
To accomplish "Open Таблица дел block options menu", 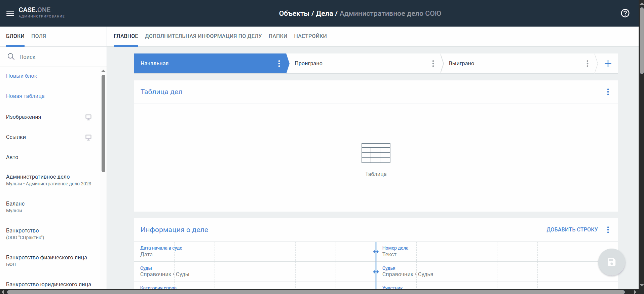I will click(x=608, y=92).
